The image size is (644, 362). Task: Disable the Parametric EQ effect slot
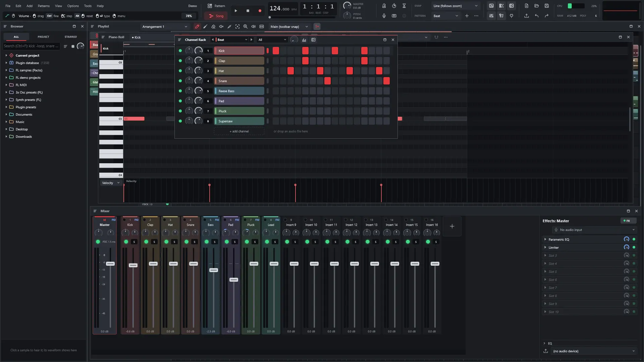pyautogui.click(x=634, y=239)
